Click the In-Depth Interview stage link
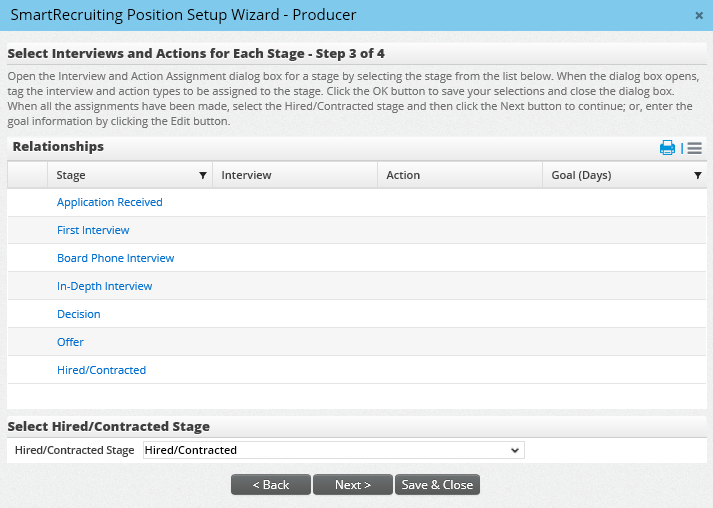This screenshot has height=508, width=713. 104,286
